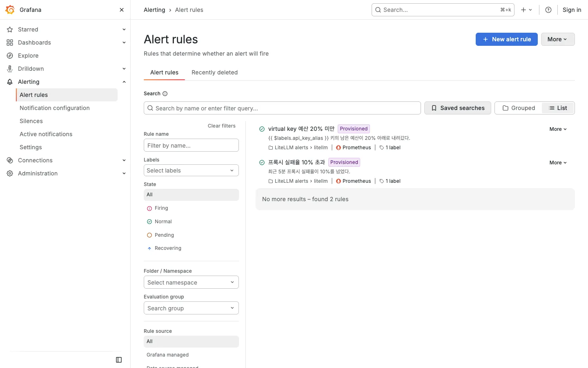Click the Alerting breadcrumb link
This screenshot has width=588, height=368.
tap(154, 10)
